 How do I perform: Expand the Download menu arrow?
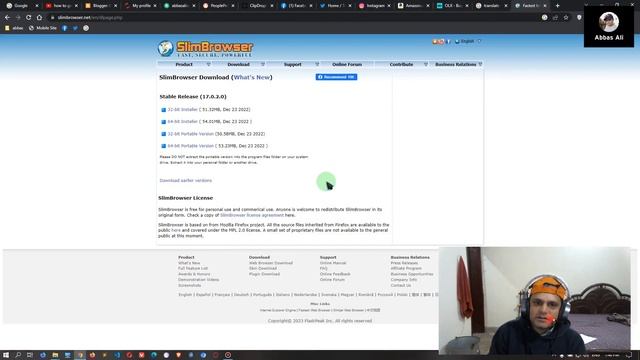click(x=263, y=64)
